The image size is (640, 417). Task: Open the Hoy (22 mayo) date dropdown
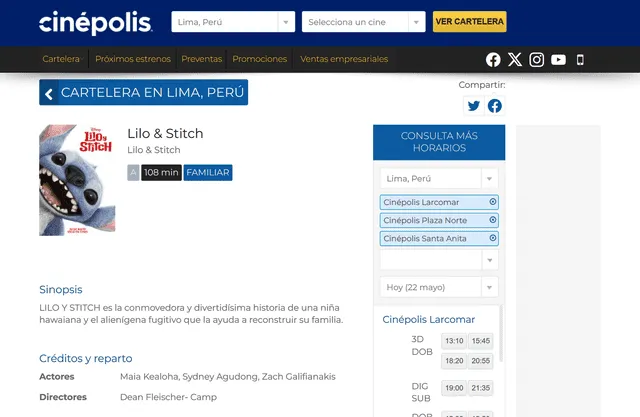coord(439,287)
